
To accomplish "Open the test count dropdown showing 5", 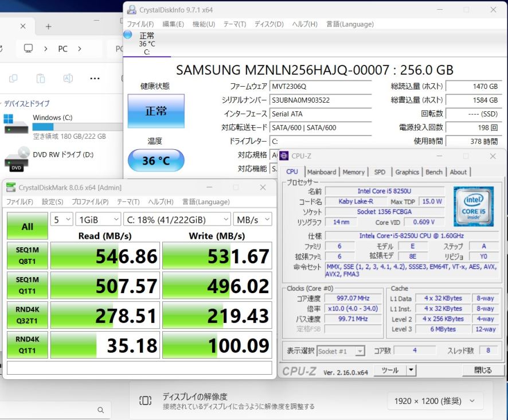I will (61, 220).
